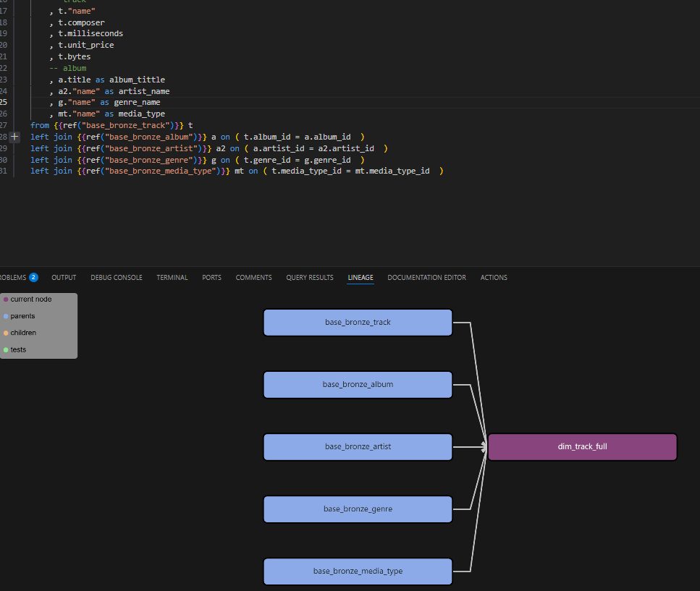Click the base_bronze_genre node in lineage
This screenshot has width=700, height=591.
pyautogui.click(x=358, y=509)
